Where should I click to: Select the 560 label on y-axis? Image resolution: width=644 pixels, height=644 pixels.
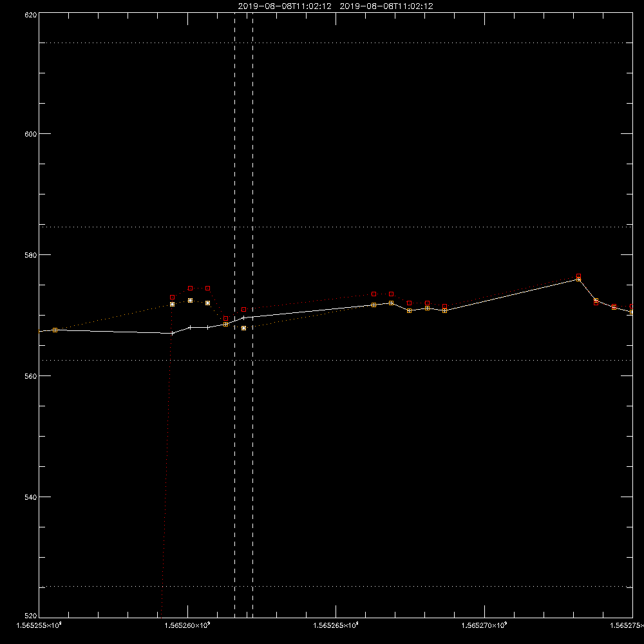click(31, 376)
